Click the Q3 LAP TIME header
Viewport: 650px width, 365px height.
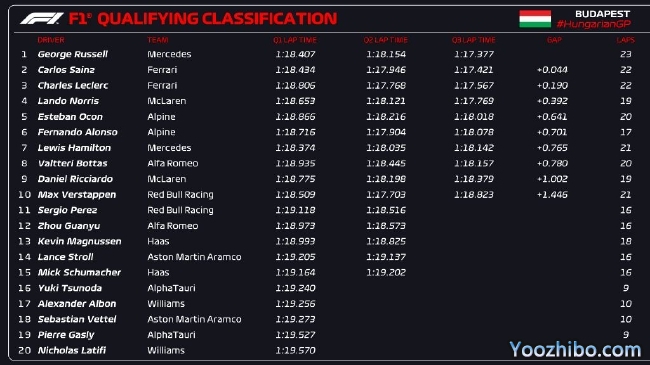[473, 40]
